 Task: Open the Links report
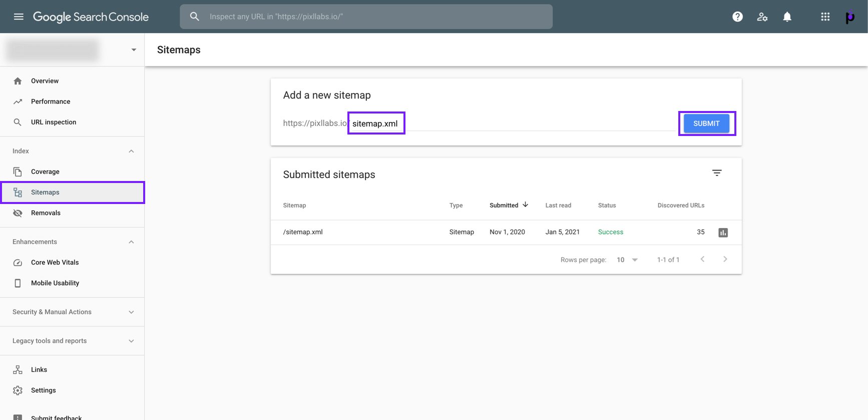coord(72,369)
